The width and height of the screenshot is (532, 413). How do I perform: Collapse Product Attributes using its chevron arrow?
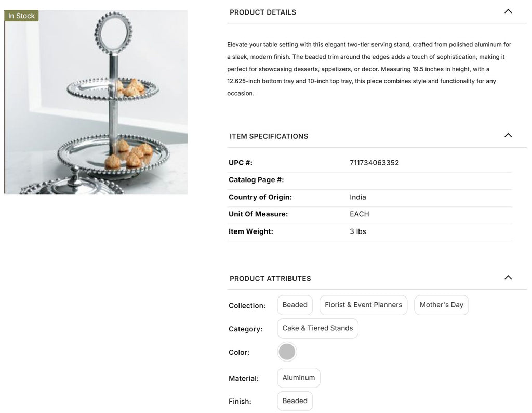coord(508,278)
